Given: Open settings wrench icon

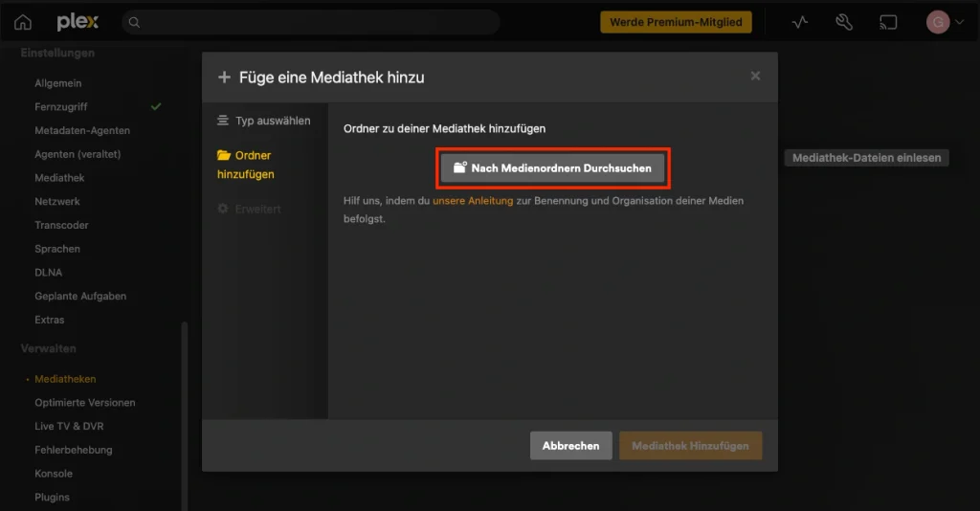Looking at the screenshot, I should coord(844,23).
